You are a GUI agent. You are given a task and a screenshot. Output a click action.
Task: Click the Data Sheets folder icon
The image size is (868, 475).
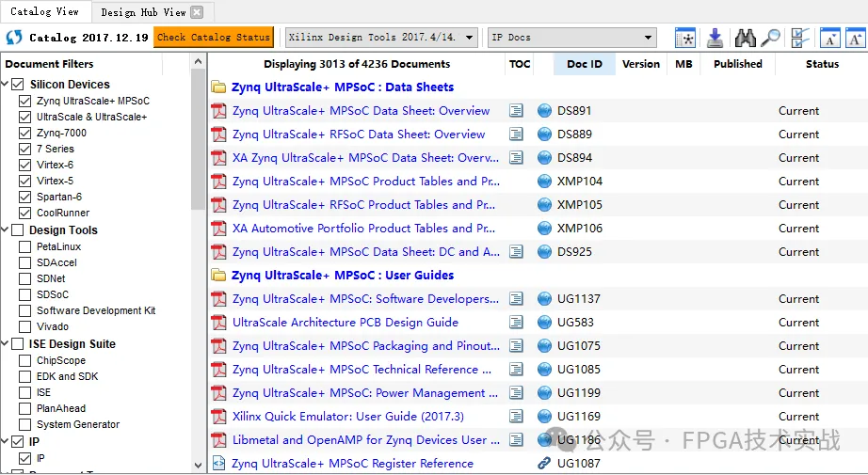tap(218, 87)
